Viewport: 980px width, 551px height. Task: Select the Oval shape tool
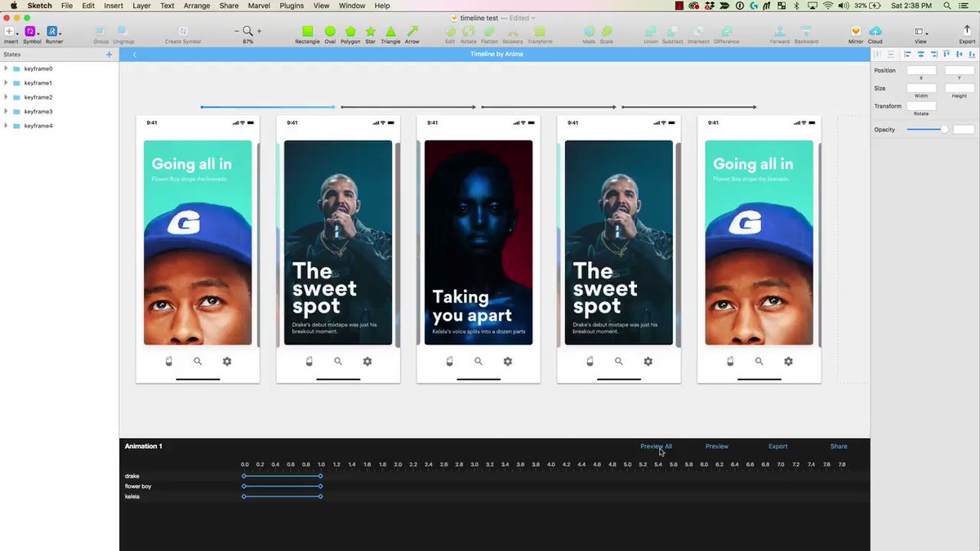click(330, 32)
